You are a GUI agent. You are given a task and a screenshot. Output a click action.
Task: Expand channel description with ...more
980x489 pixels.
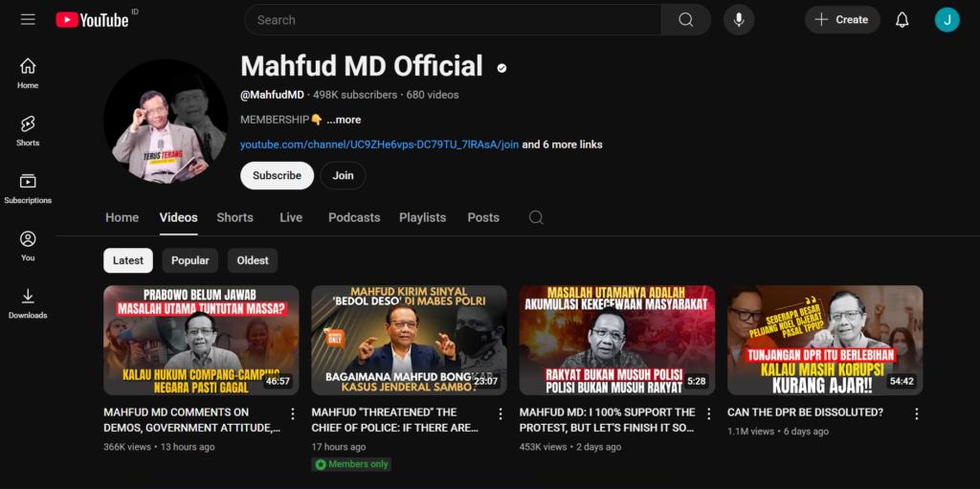coord(344,120)
